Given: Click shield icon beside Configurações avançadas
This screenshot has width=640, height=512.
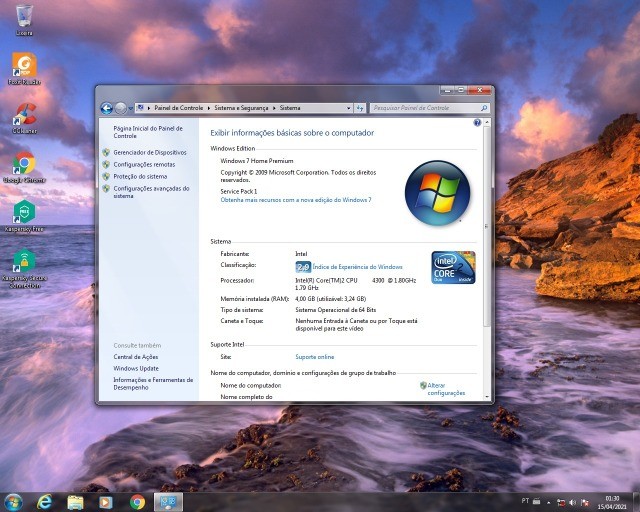Looking at the screenshot, I should tap(106, 189).
